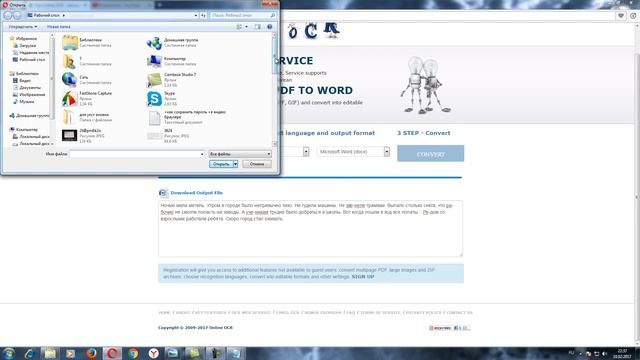Open dialog help question-mark icon
640x360 pixels.
[x=269, y=27]
